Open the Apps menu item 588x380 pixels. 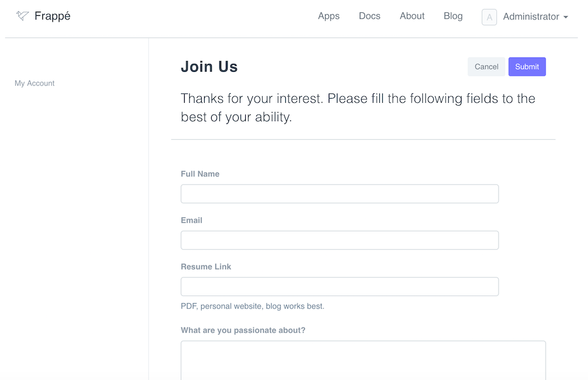click(329, 16)
